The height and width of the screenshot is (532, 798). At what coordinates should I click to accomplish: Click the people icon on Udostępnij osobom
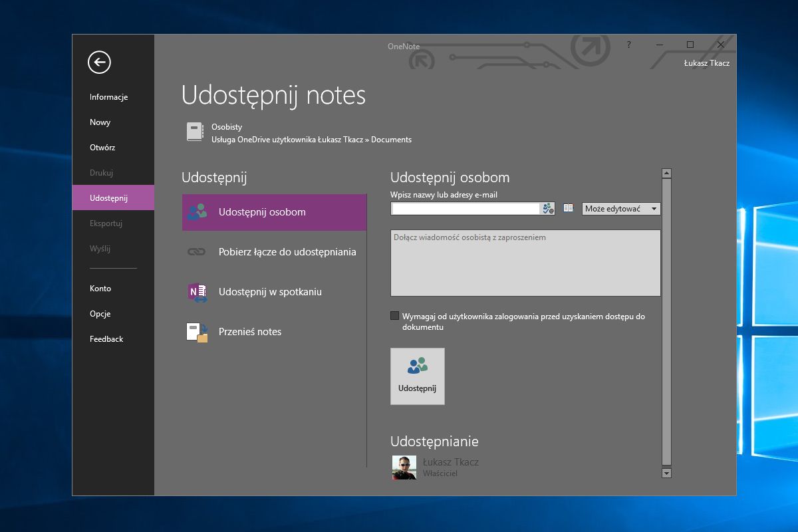tap(197, 212)
